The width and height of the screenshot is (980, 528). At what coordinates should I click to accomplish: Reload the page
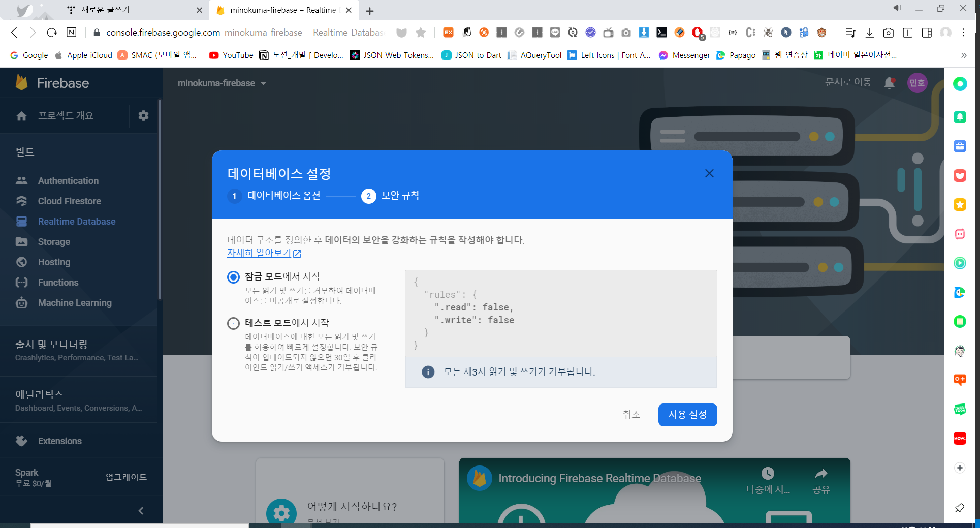tap(52, 33)
